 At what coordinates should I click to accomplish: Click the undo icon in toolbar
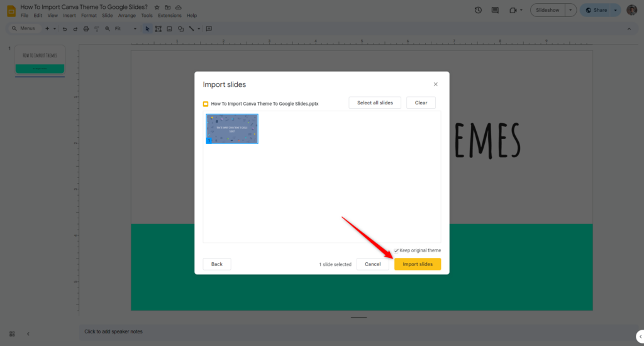[x=65, y=29]
